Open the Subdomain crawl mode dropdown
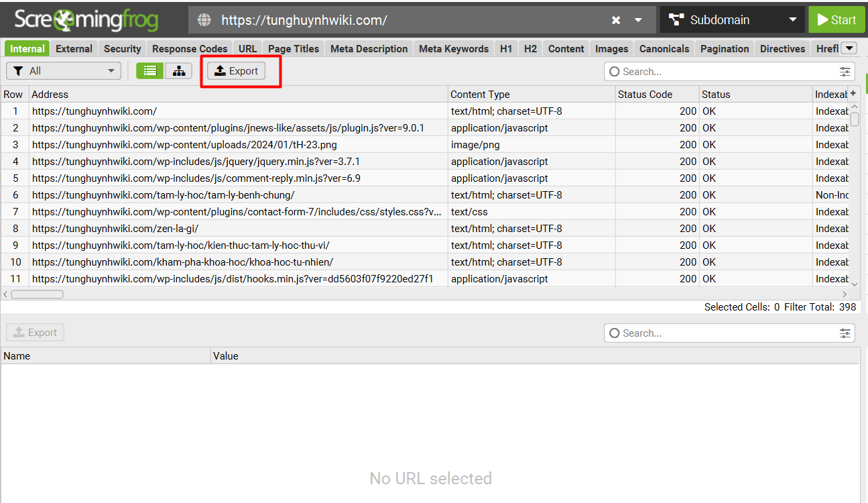Image resolution: width=868 pixels, height=503 pixels. point(733,20)
